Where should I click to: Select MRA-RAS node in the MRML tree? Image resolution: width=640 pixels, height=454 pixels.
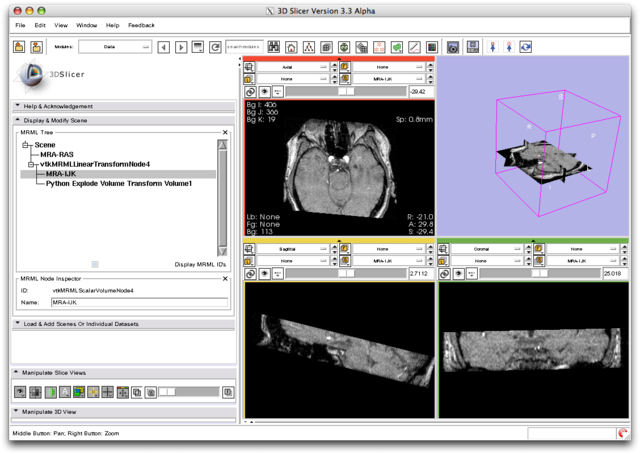pos(57,154)
